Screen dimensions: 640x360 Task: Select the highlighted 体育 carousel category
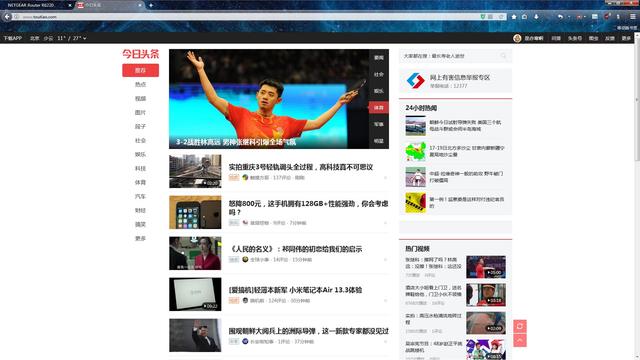379,108
